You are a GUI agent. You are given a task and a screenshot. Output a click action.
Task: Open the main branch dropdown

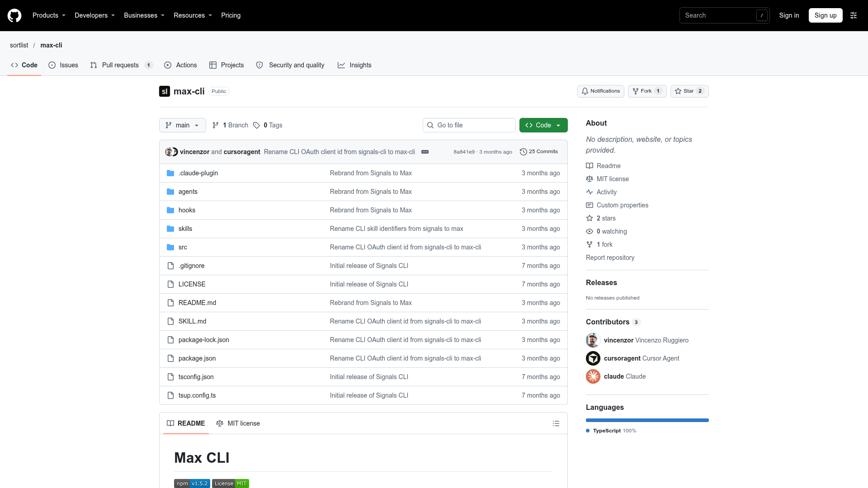183,125
